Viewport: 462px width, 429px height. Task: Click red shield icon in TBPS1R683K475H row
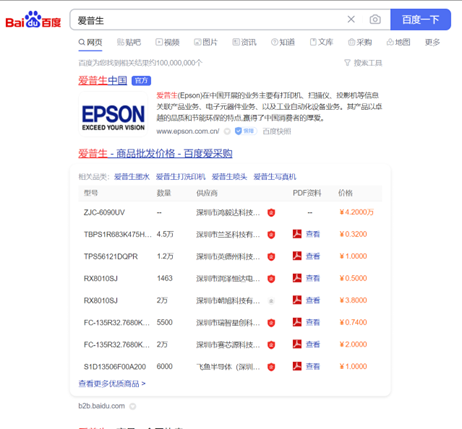click(x=271, y=234)
